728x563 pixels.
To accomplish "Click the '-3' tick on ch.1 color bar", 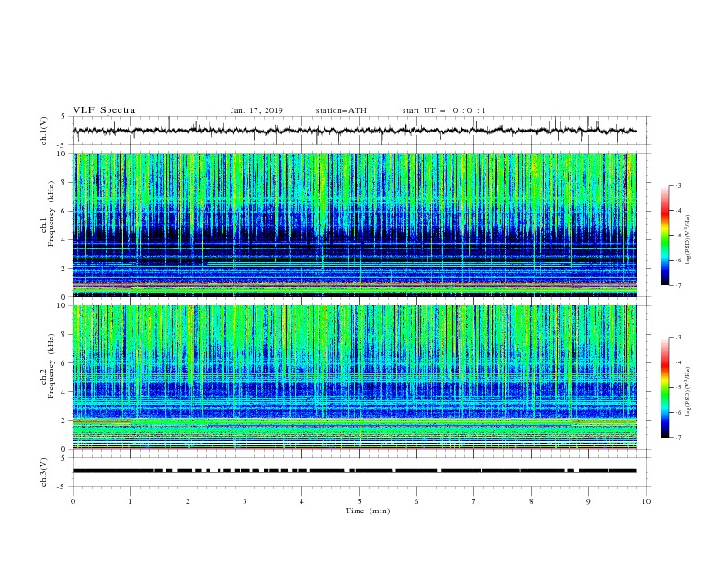I will 677,185.
